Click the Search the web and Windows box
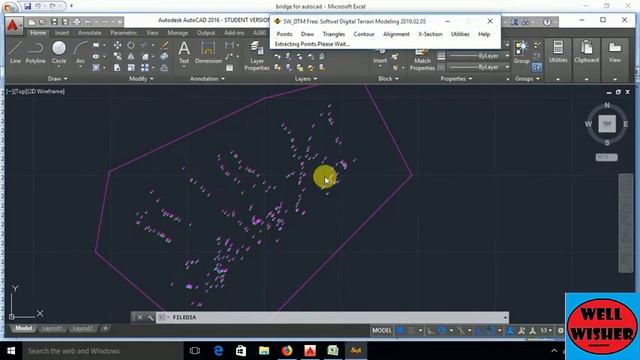The width and height of the screenshot is (640, 360). tap(102, 351)
